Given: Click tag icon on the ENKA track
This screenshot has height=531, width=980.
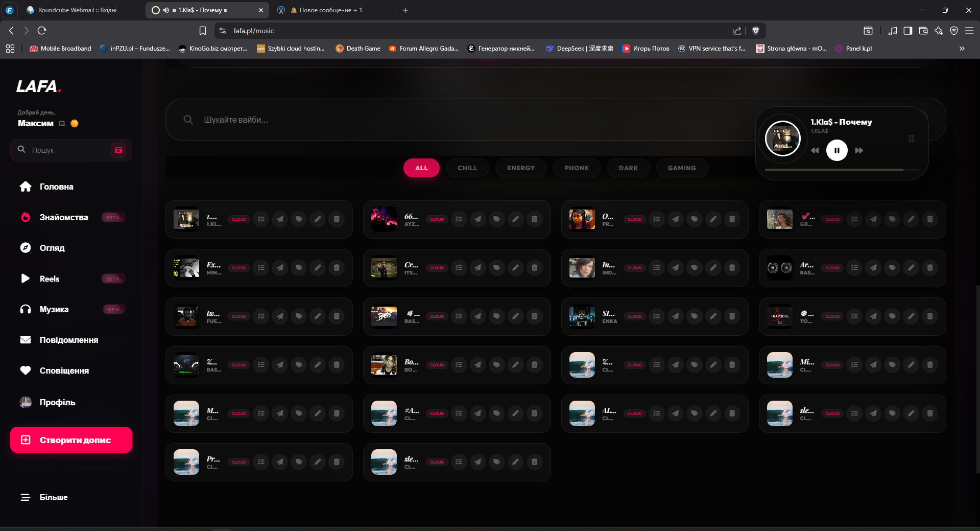Looking at the screenshot, I should pyautogui.click(x=694, y=316).
